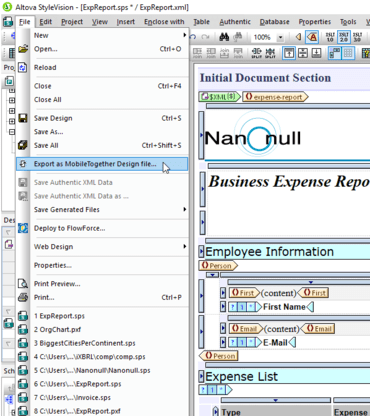The image size is (370, 416).
Task: Open the Database menu
Action: [275, 22]
